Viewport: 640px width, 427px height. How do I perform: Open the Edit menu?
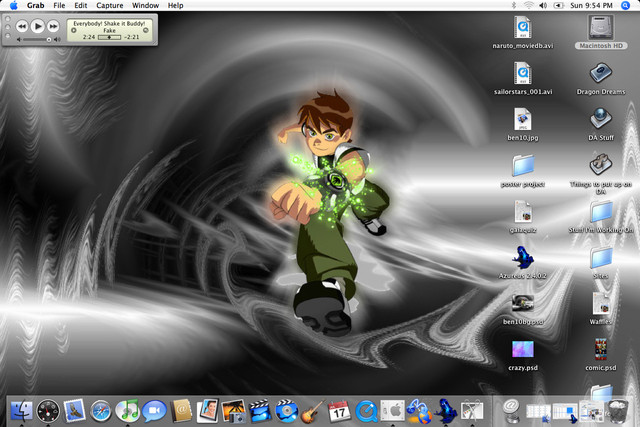80,5
